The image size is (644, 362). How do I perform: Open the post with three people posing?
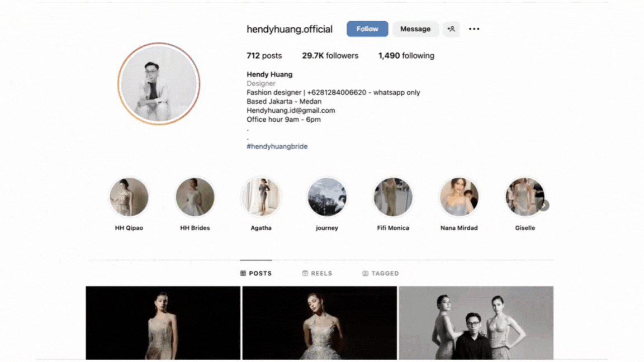click(476, 322)
